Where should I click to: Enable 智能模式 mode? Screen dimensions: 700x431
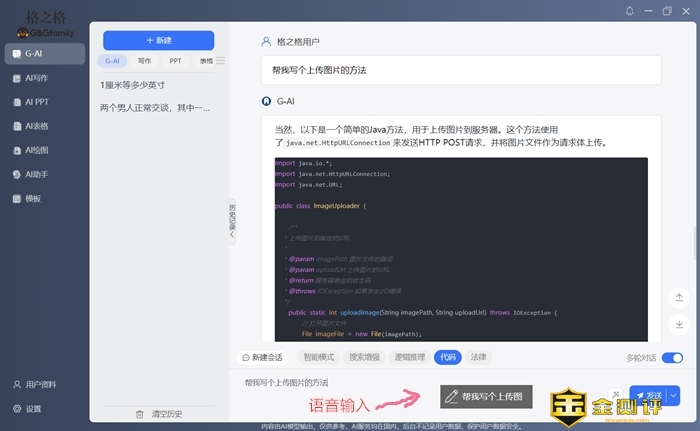coord(318,357)
